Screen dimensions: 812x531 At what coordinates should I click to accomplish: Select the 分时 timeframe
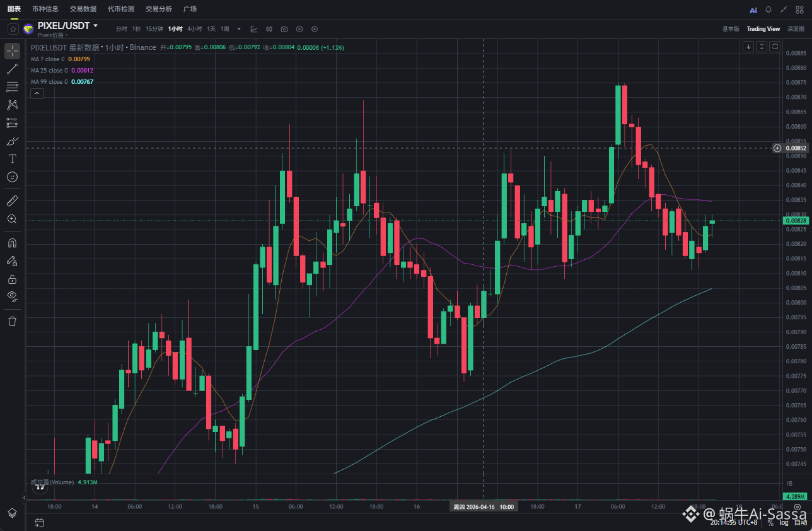(x=121, y=29)
